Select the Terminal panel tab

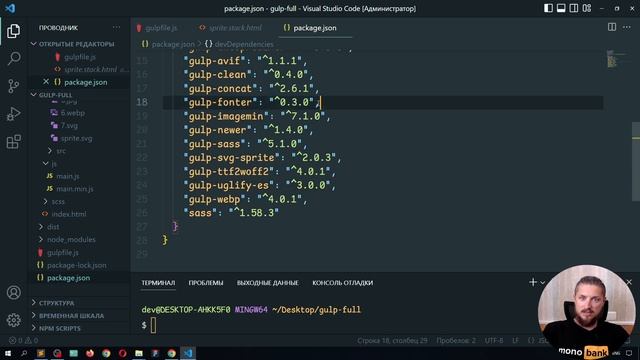point(158,282)
